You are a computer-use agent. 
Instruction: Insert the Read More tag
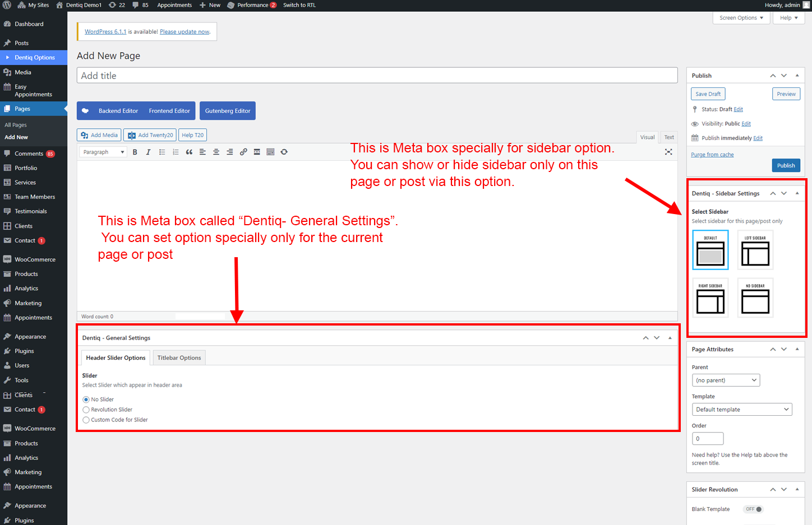(x=257, y=152)
